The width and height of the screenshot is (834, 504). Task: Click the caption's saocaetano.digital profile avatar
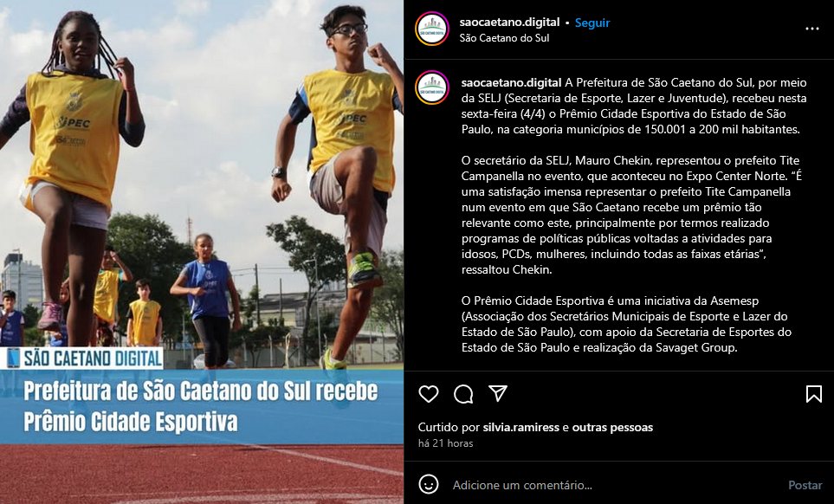(x=432, y=87)
